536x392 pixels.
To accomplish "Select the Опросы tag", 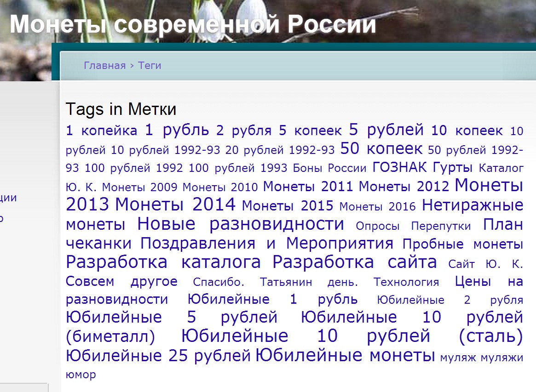I will tap(377, 226).
